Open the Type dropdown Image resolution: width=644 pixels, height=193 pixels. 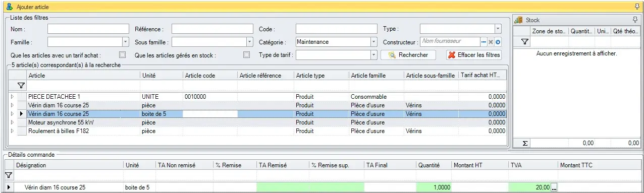498,29
